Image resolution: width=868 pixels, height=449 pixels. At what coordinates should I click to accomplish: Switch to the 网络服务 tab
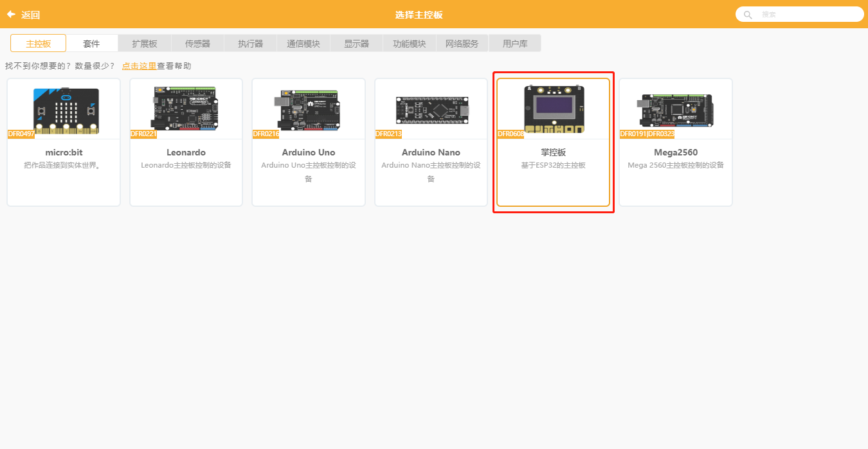(x=462, y=44)
